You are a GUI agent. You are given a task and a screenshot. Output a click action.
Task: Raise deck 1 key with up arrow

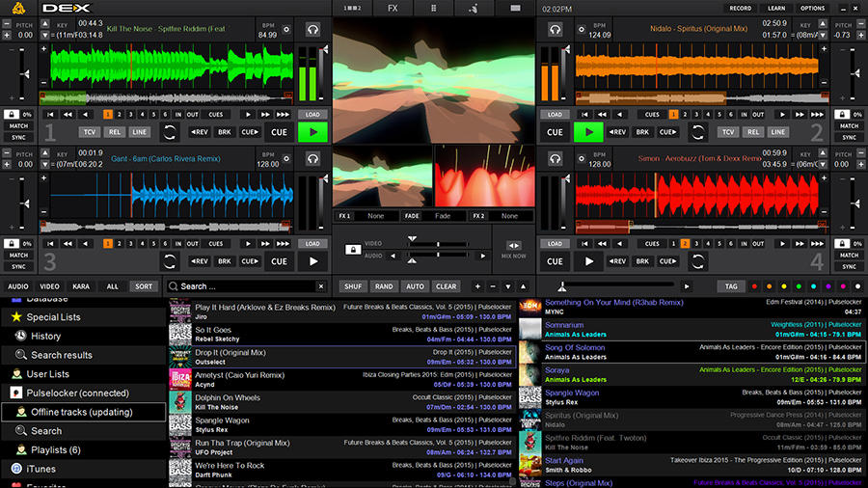45,24
